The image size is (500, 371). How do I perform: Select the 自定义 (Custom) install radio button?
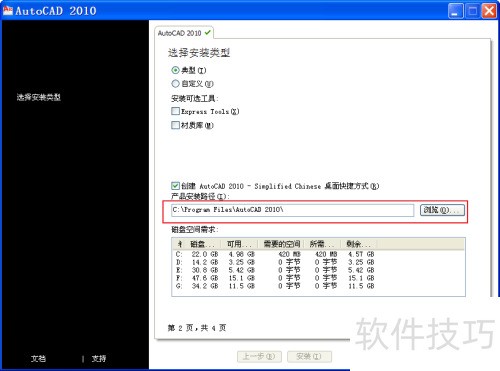tap(175, 84)
